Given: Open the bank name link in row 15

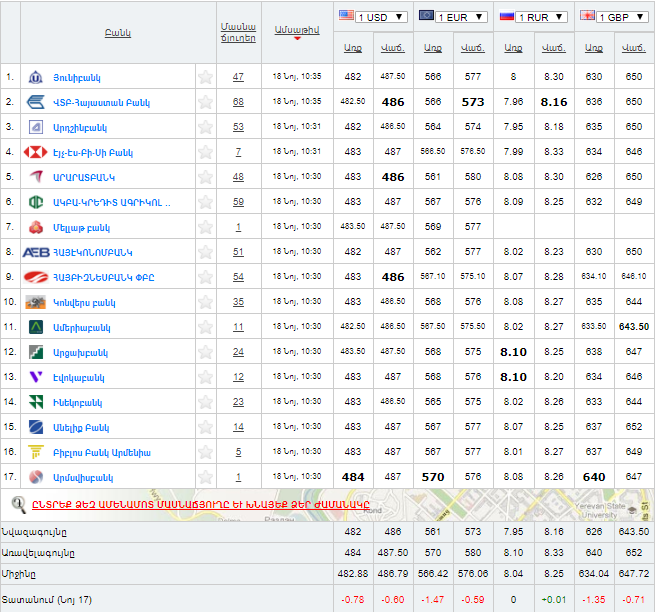Looking at the screenshot, I should click(81, 428).
